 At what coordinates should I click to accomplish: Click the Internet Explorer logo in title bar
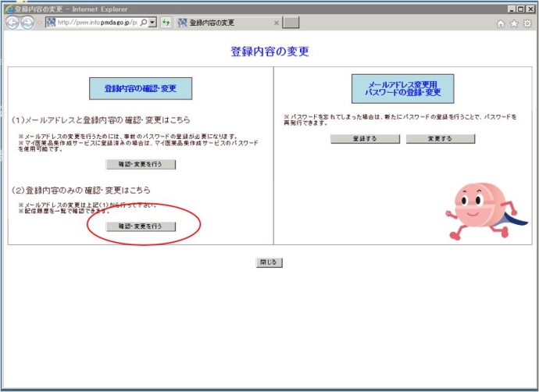coord(9,9)
